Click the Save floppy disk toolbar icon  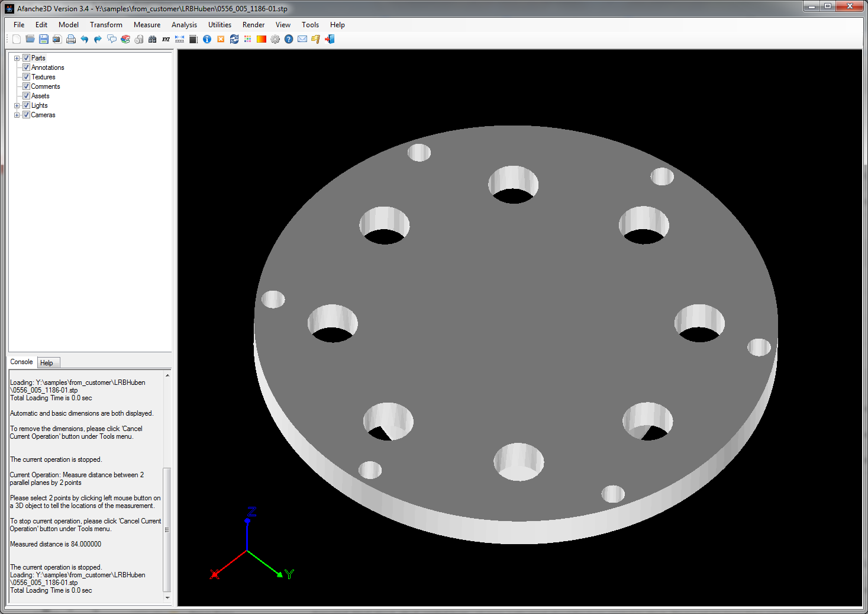44,39
